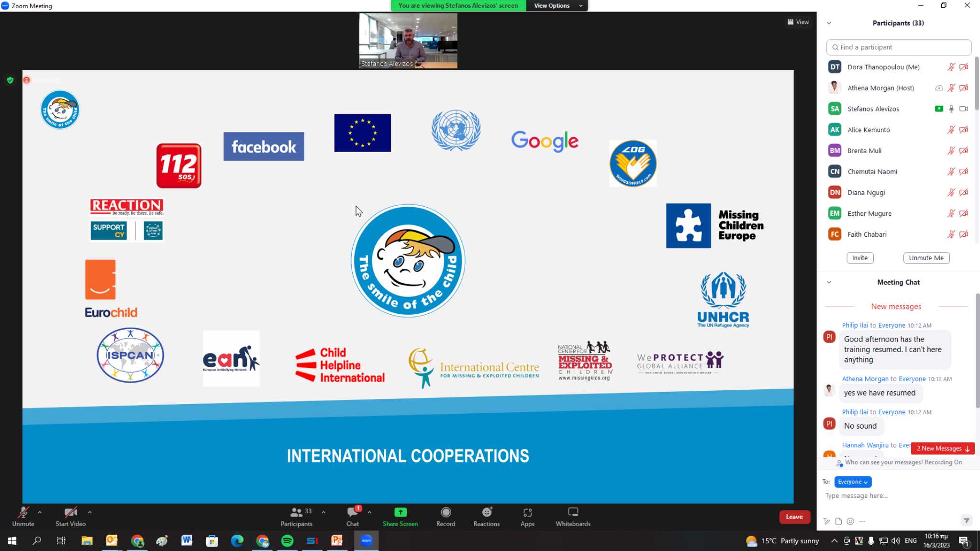The image size is (980, 551).
Task: Click the microphone icon beside Stefanos Alevizos
Action: pos(951,109)
